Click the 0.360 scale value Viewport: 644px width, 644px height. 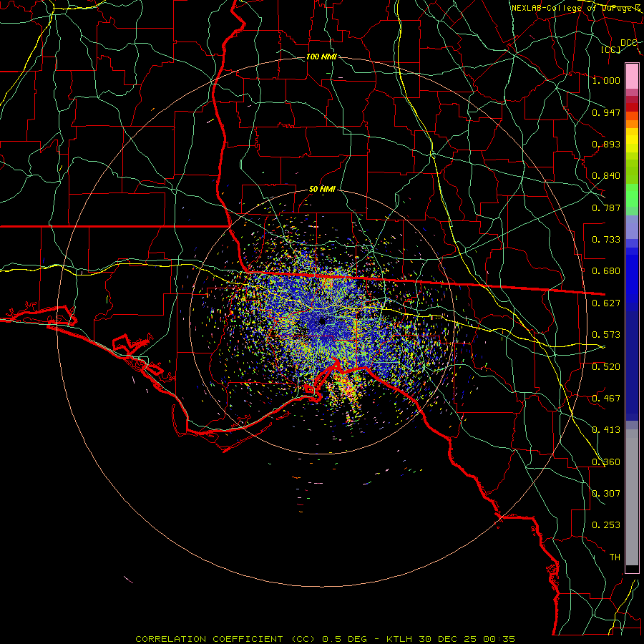606,462
